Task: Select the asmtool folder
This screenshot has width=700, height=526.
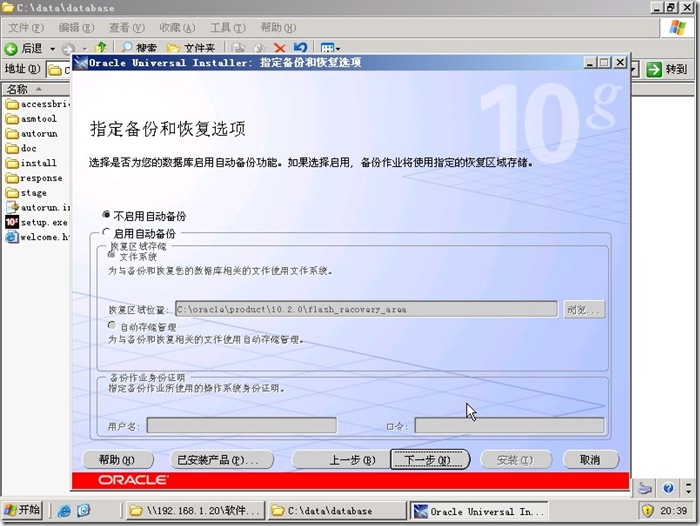Action: [x=31, y=119]
